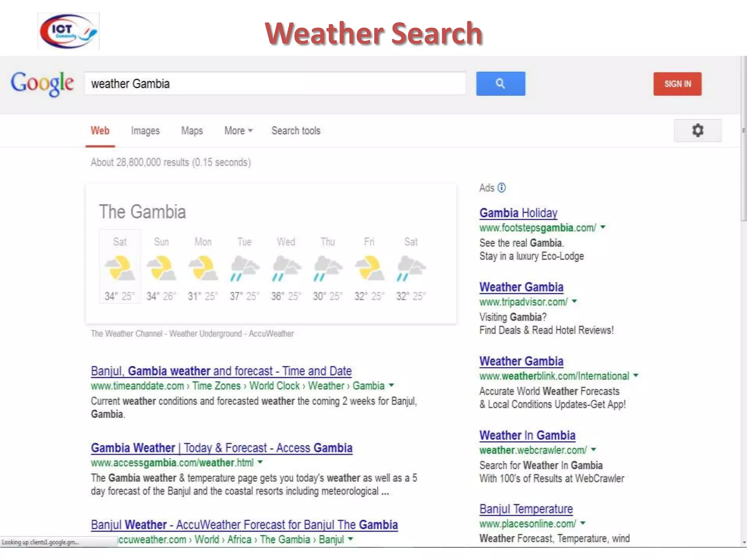This screenshot has height=560, width=747.
Task: Switch to the Images tab
Action: (x=145, y=131)
